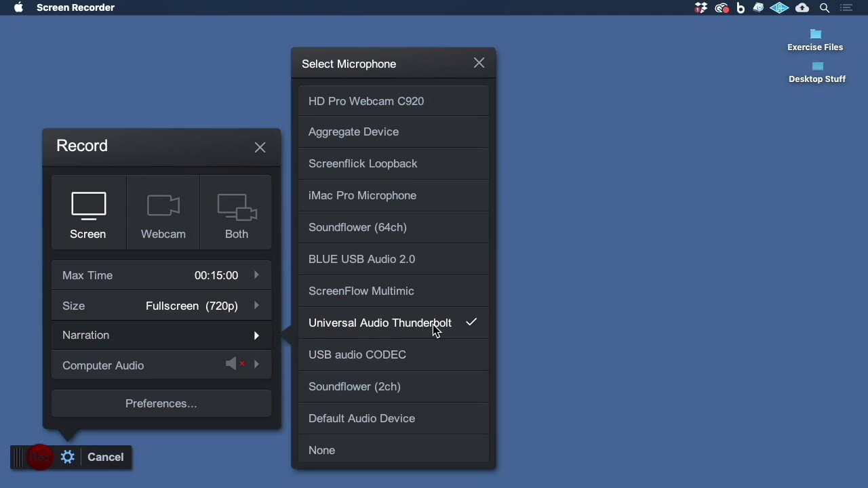The width and height of the screenshot is (868, 488).
Task: Expand Size options arrow
Action: [x=256, y=306]
